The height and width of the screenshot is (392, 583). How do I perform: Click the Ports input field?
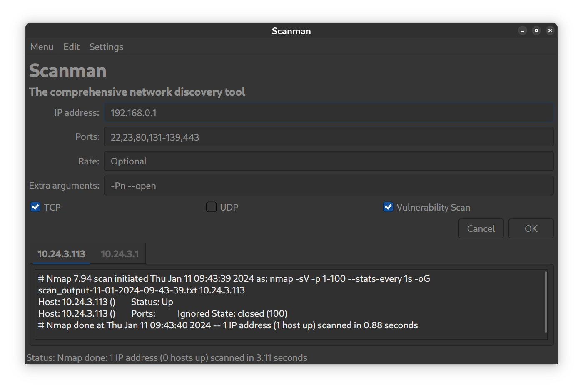pyautogui.click(x=329, y=137)
